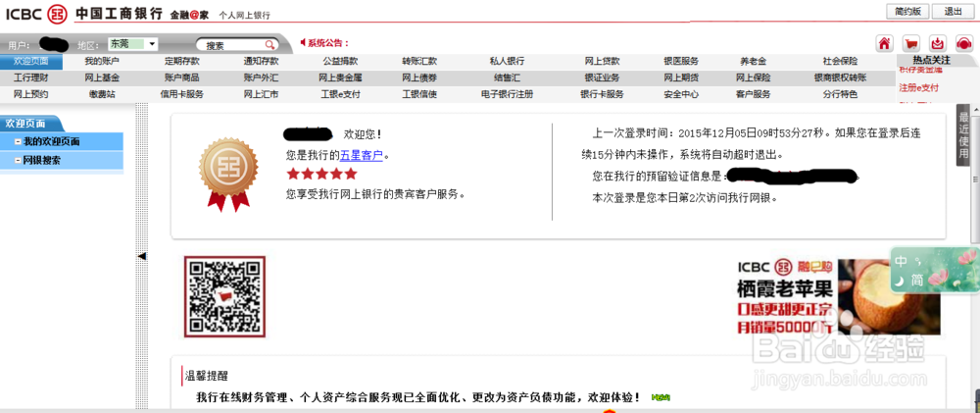The height and width of the screenshot is (413, 980).
Task: Open 私人银行 menu
Action: pos(507,62)
